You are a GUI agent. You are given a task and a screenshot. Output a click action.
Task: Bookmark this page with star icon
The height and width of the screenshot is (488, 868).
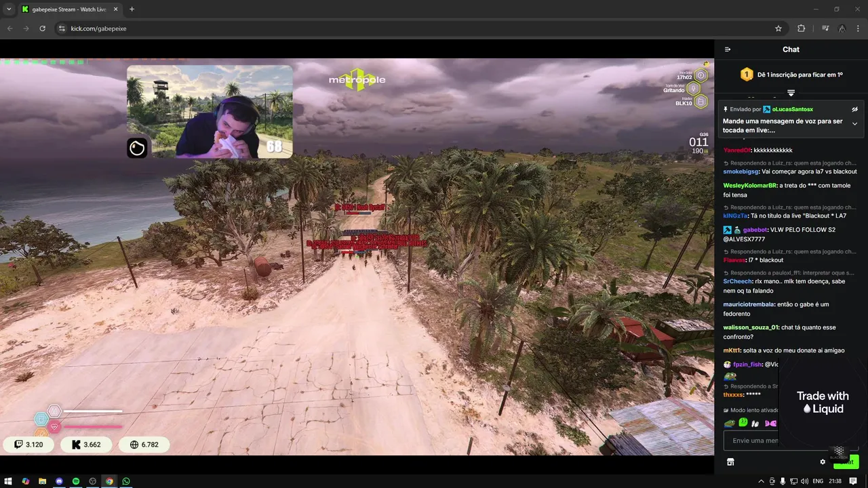point(778,28)
